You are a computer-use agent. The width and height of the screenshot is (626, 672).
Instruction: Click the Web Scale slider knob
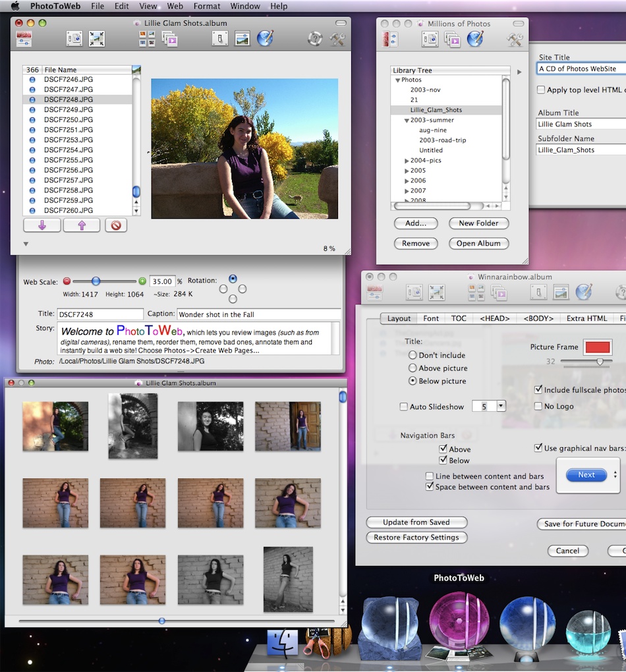[x=96, y=281]
